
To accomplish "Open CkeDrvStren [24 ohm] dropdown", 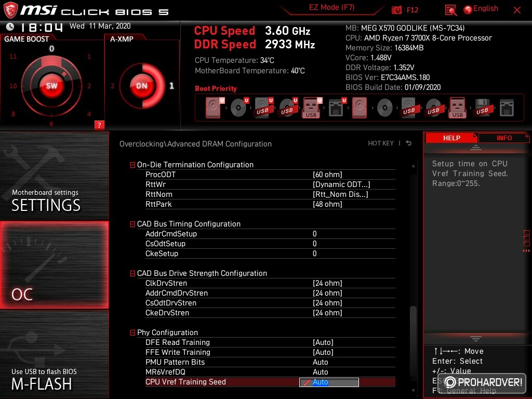I will point(327,312).
